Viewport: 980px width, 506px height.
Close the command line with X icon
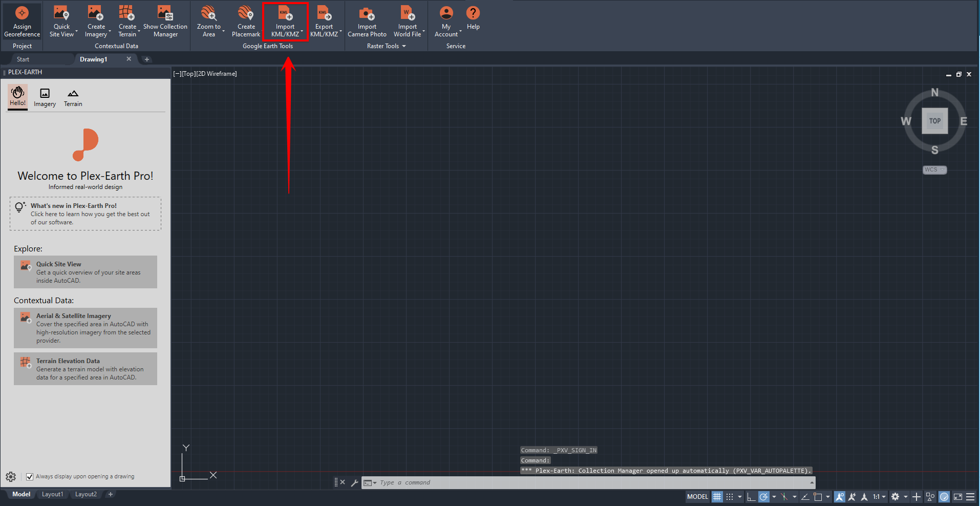[x=343, y=482]
